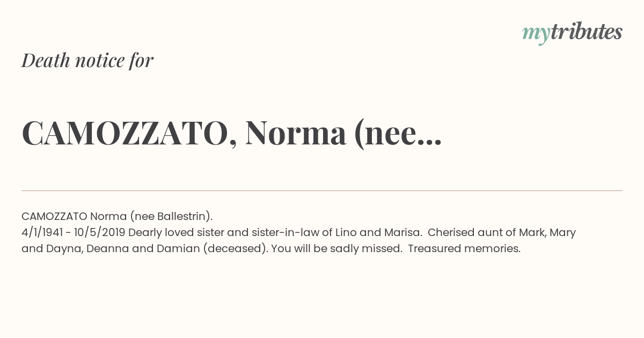Click the mytributes logo
Viewport: 644px width, 338px height.
pyautogui.click(x=572, y=32)
